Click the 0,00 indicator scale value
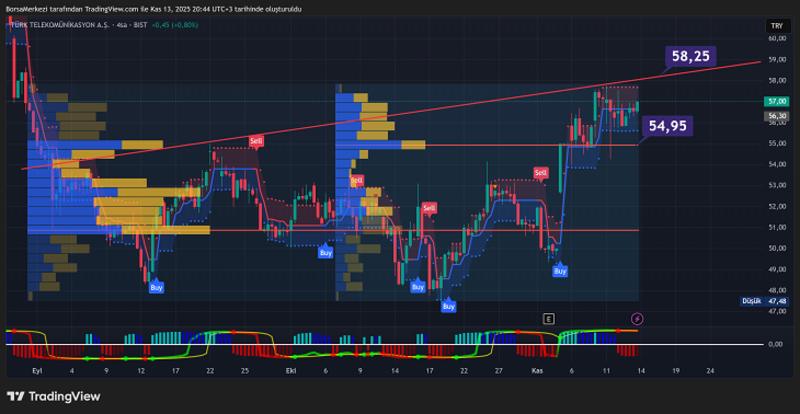Viewport: 800px width, 414px height. pyautogui.click(x=775, y=344)
